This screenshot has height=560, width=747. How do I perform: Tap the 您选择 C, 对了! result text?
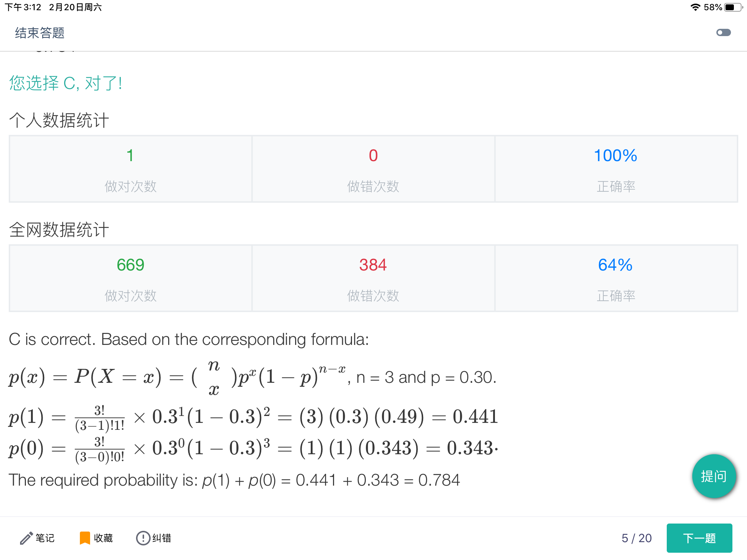coord(66,83)
